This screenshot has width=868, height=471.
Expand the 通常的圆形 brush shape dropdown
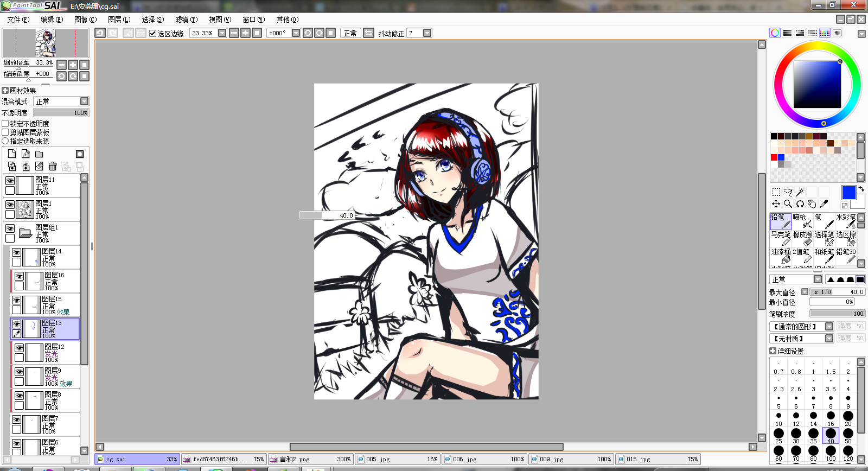[829, 326]
